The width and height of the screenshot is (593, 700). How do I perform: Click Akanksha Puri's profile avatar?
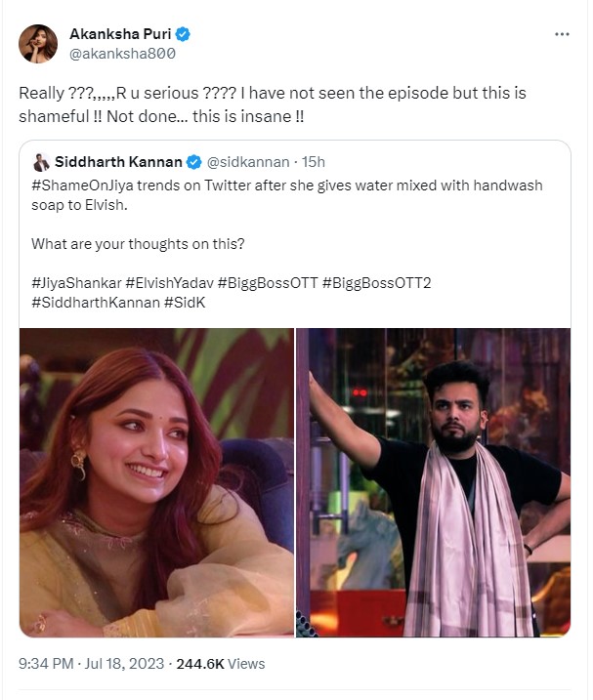(x=37, y=44)
